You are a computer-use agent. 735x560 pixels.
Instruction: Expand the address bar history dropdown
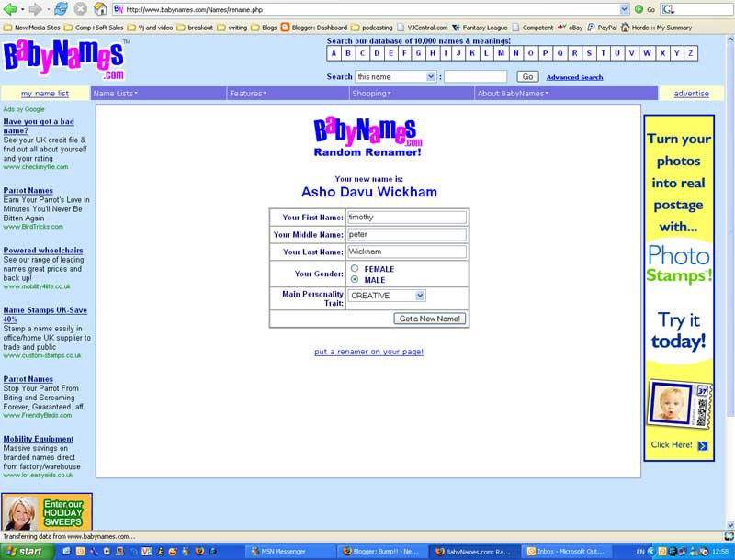(625, 9)
